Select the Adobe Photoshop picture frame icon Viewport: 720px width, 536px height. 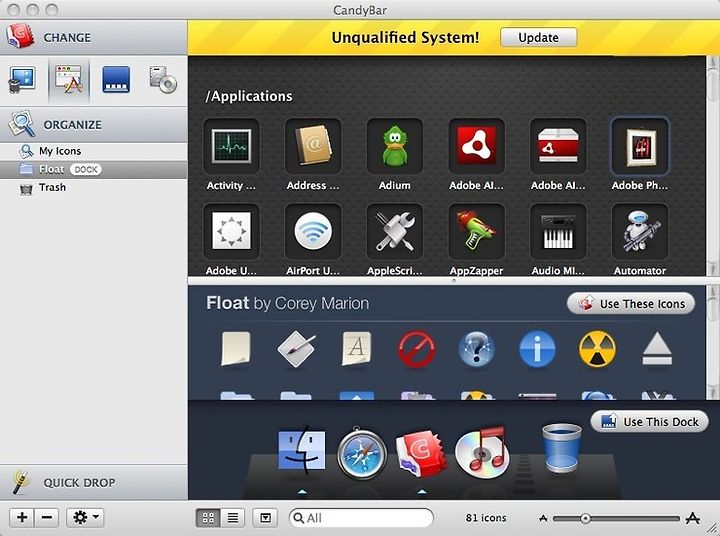pos(640,146)
